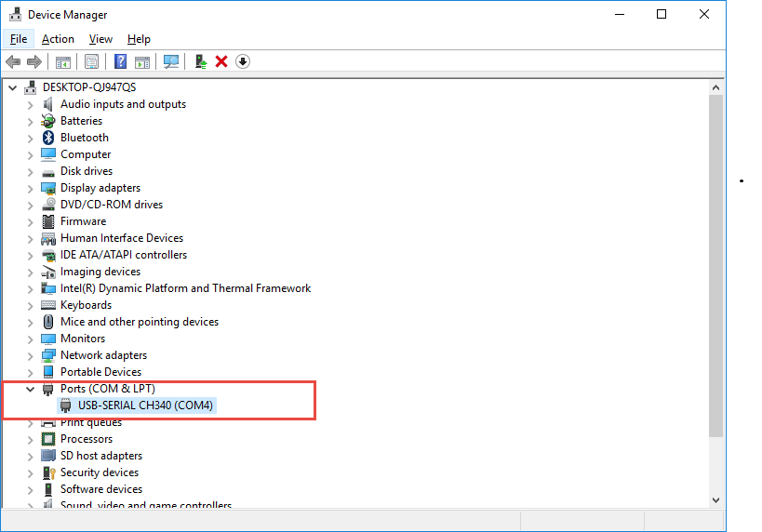Screen dimensions: 762x532
Task: Click the blue Help question-mark icon
Action: [x=120, y=61]
